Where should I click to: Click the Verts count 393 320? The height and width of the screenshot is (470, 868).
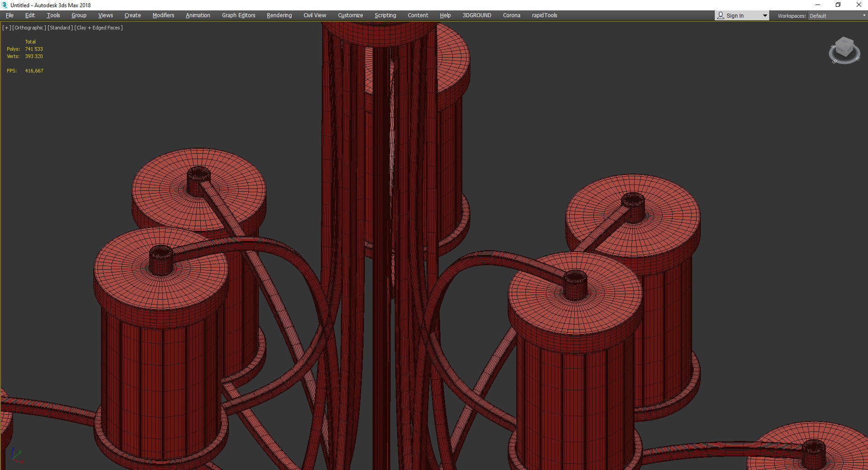click(34, 56)
